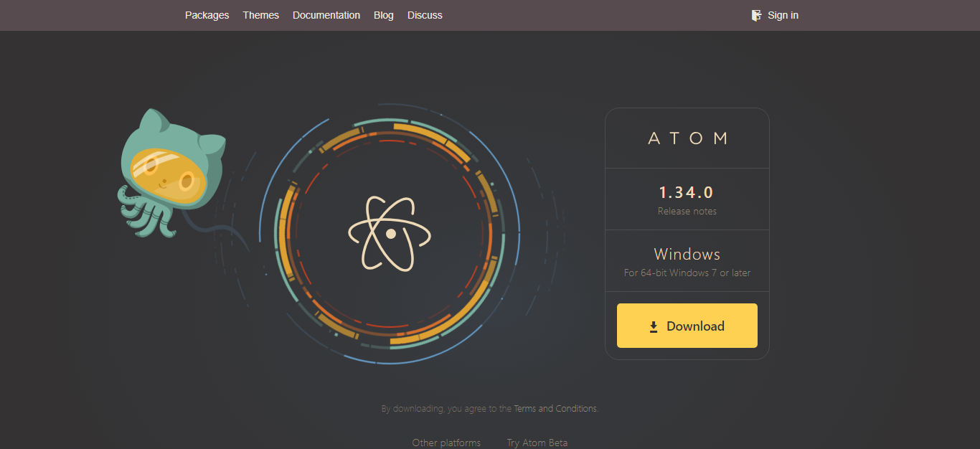Click the Windows platform heading

point(687,254)
